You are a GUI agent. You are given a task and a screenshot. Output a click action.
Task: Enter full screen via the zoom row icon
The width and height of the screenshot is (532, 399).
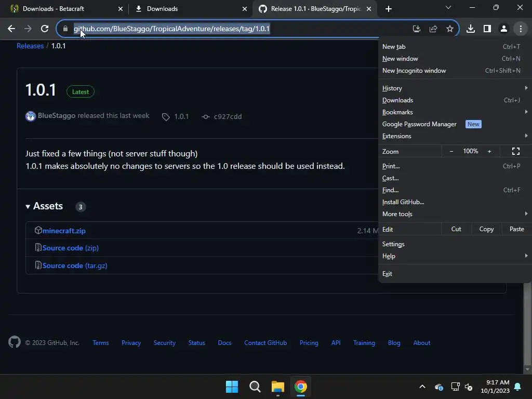516,151
